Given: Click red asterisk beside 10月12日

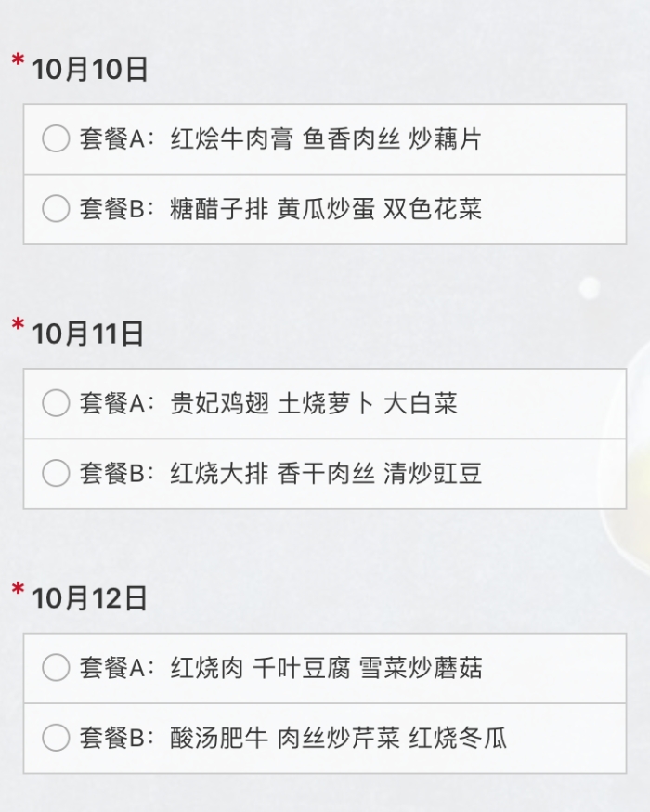Looking at the screenshot, I should coord(19,589).
